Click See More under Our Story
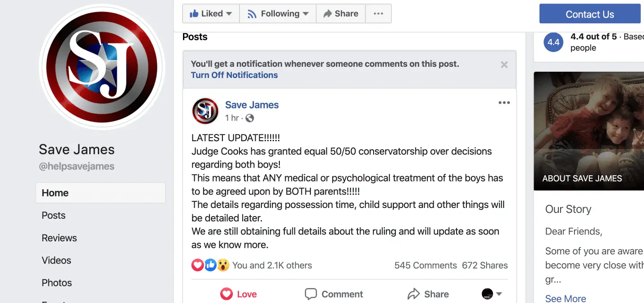 tap(566, 298)
